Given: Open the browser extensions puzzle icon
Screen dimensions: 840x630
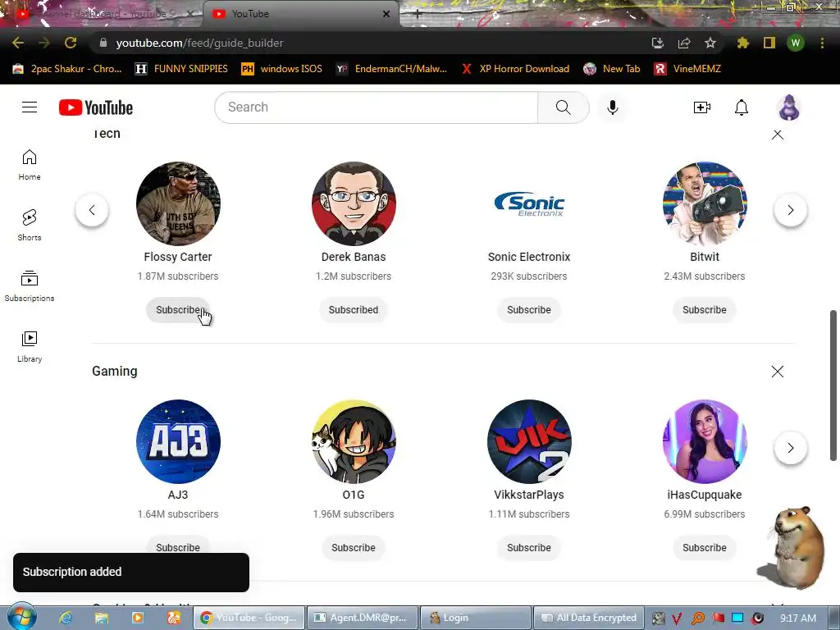Looking at the screenshot, I should [x=743, y=43].
